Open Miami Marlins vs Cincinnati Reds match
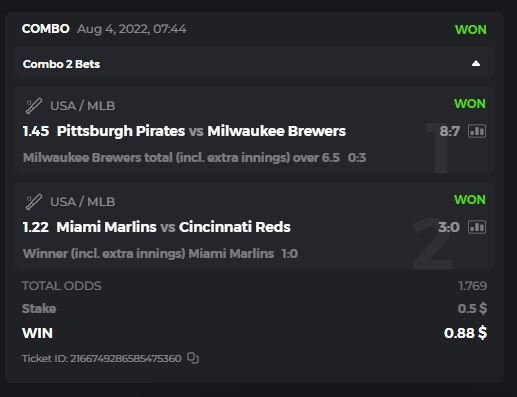The height and width of the screenshot is (397, 517). tap(173, 227)
